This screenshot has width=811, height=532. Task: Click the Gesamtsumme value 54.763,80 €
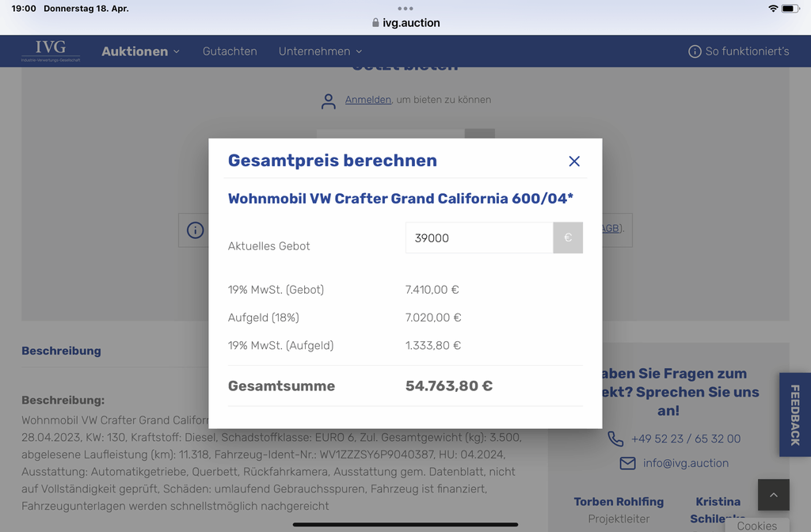[449, 386]
